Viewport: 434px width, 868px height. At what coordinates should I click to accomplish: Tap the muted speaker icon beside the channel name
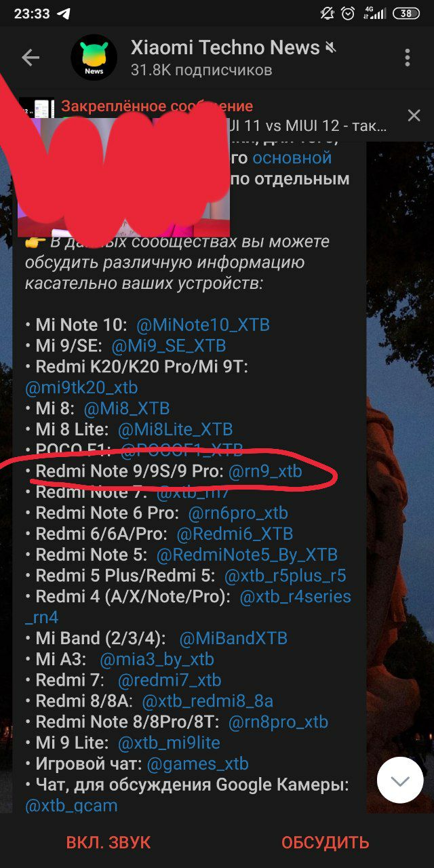pyautogui.click(x=331, y=48)
